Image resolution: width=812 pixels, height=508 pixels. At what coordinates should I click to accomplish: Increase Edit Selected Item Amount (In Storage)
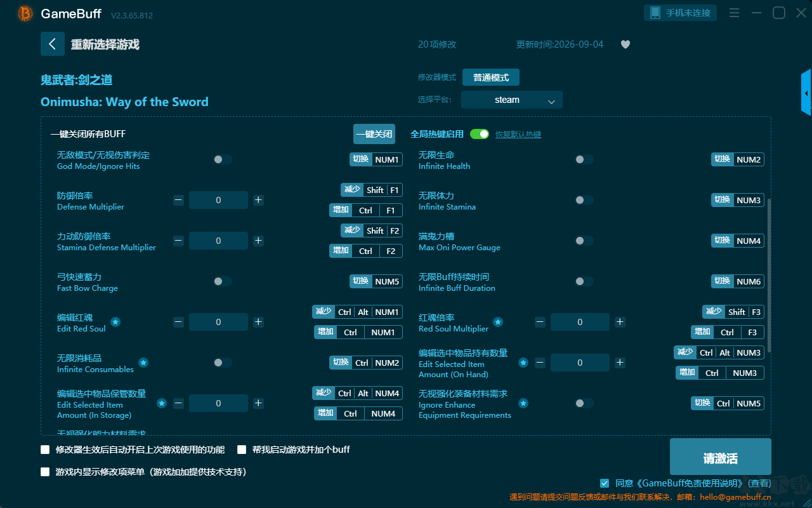(258, 403)
